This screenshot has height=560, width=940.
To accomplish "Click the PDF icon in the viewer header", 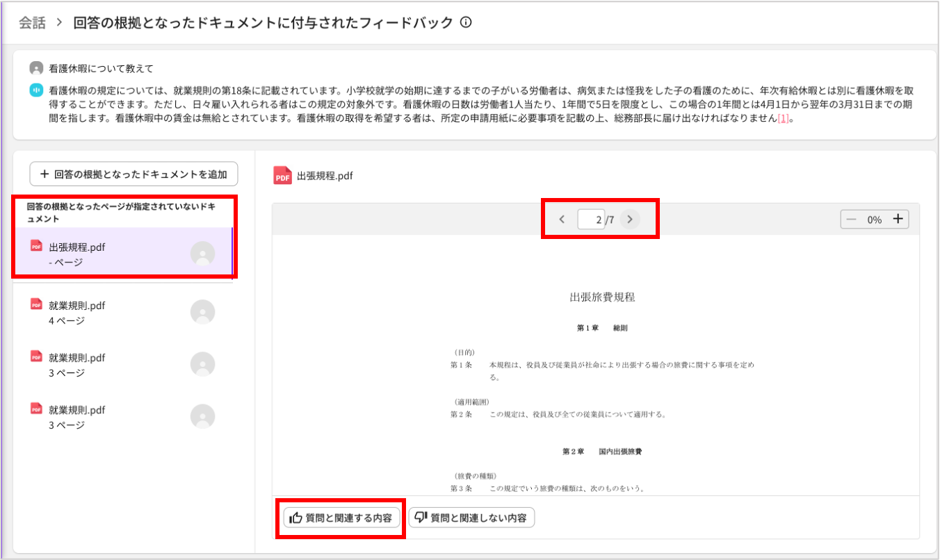I will click(282, 176).
